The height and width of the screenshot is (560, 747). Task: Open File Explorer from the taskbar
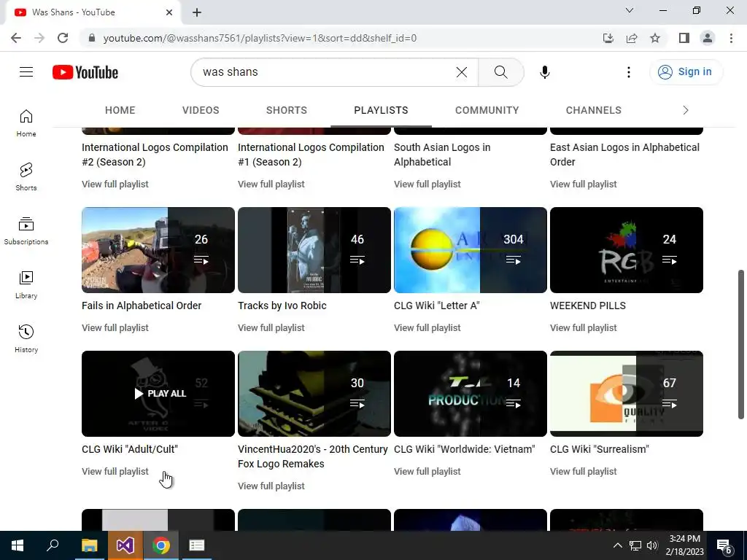pos(89,545)
